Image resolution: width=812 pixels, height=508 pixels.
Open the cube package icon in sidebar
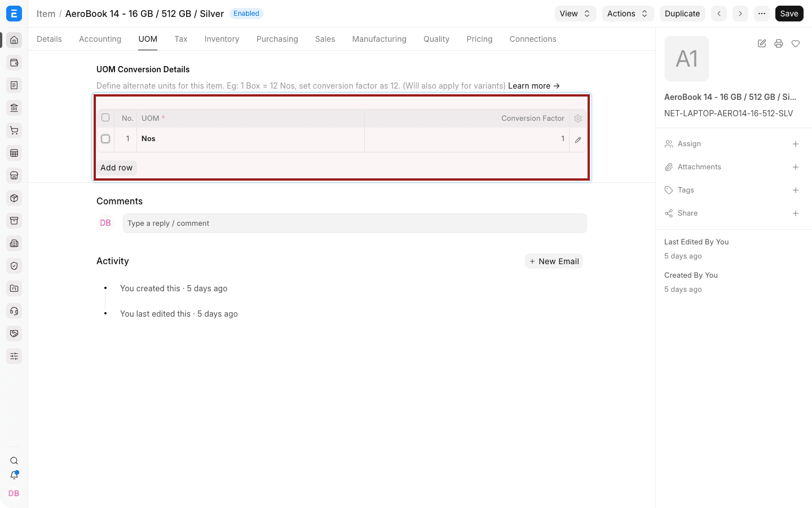click(14, 198)
